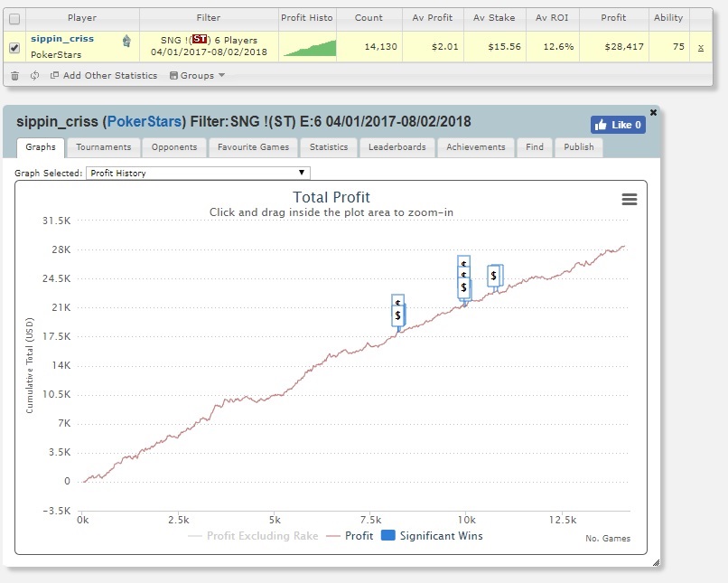728x583 pixels.
Task: Toggle Significant Wins legend series
Action: tap(432, 536)
